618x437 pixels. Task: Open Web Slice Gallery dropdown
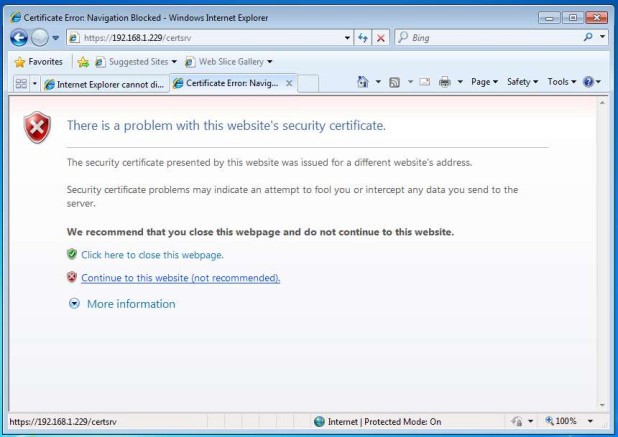[229, 62]
